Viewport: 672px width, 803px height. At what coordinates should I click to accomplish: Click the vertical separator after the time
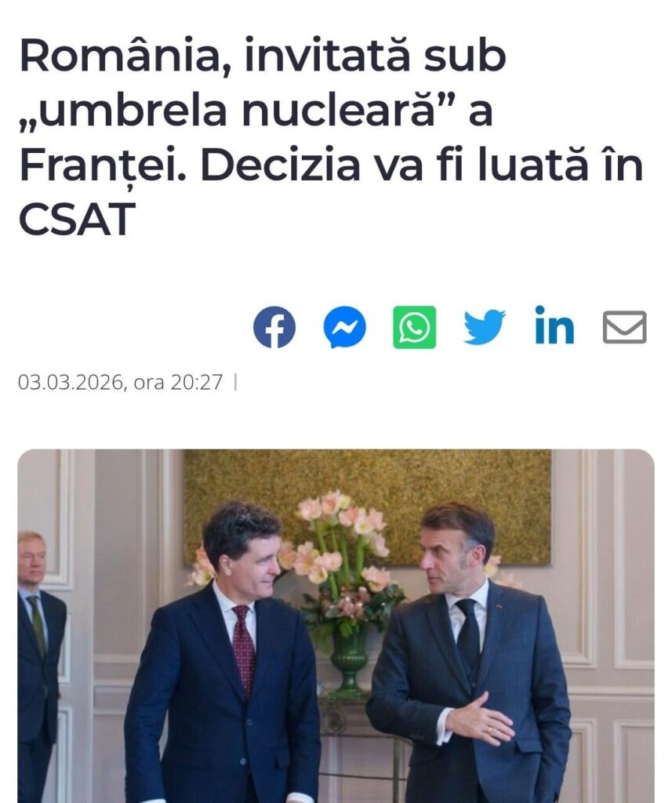pos(235,382)
